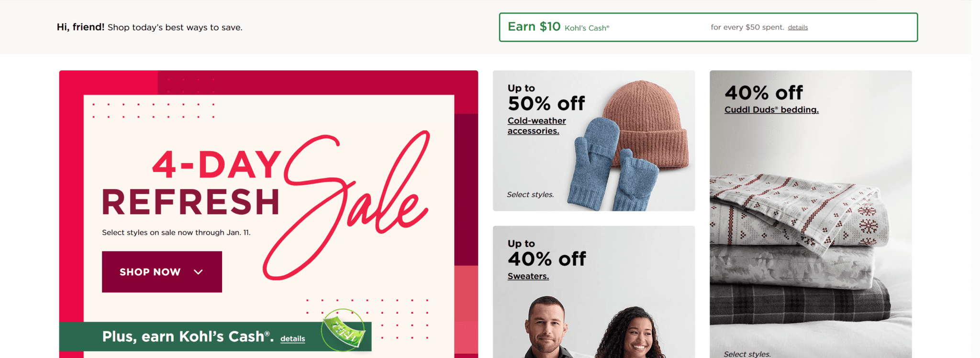The image size is (980, 358).
Task: Click the smiling woman's photo
Action: 633,335
